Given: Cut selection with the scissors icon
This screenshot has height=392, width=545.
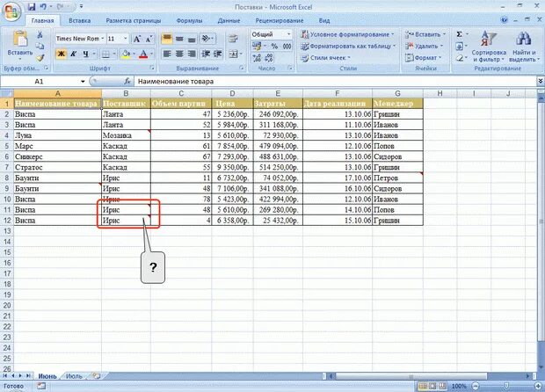Looking at the screenshot, I should coord(40,34).
